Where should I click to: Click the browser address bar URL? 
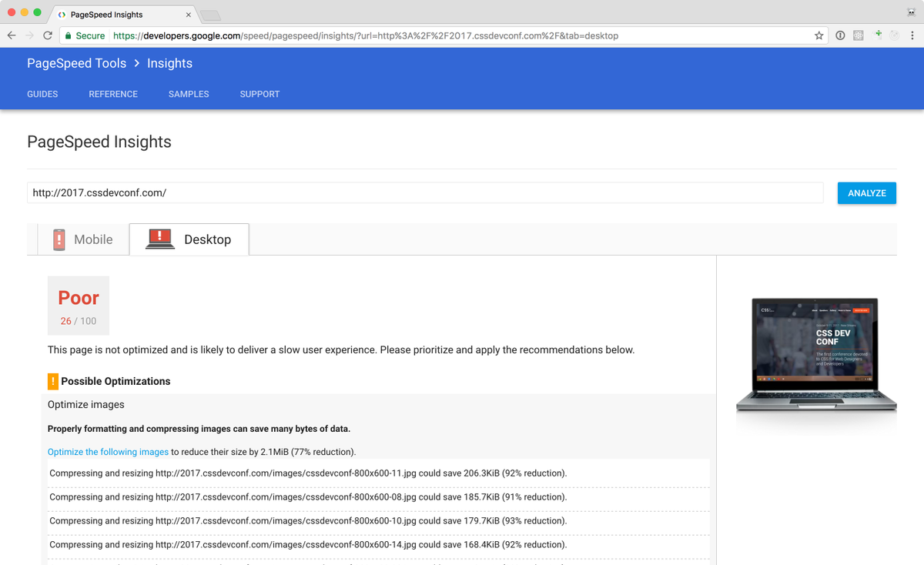pyautogui.click(x=365, y=35)
